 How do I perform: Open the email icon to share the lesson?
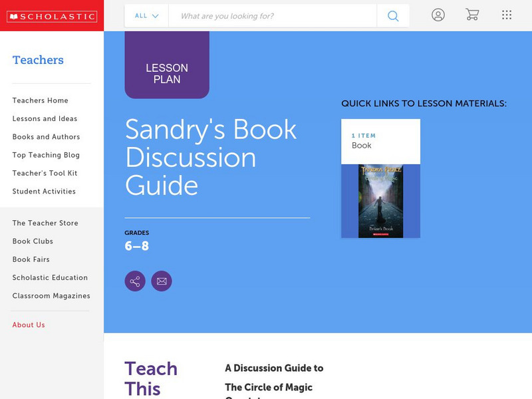162,281
